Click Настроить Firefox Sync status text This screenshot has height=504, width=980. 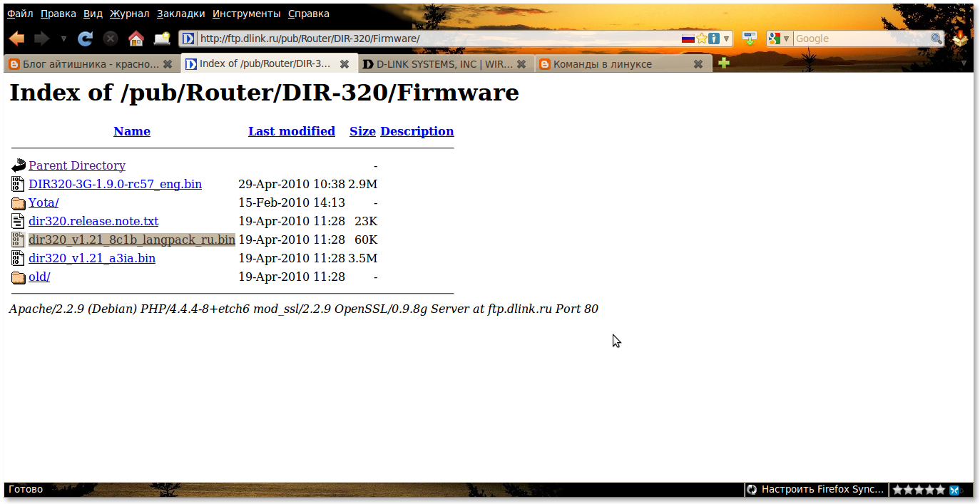[823, 490]
